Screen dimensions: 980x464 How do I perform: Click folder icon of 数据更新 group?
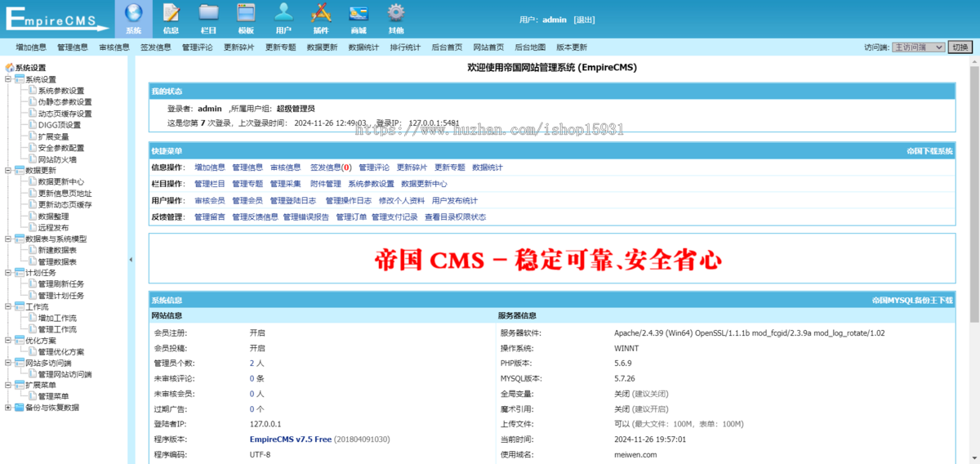tap(20, 171)
